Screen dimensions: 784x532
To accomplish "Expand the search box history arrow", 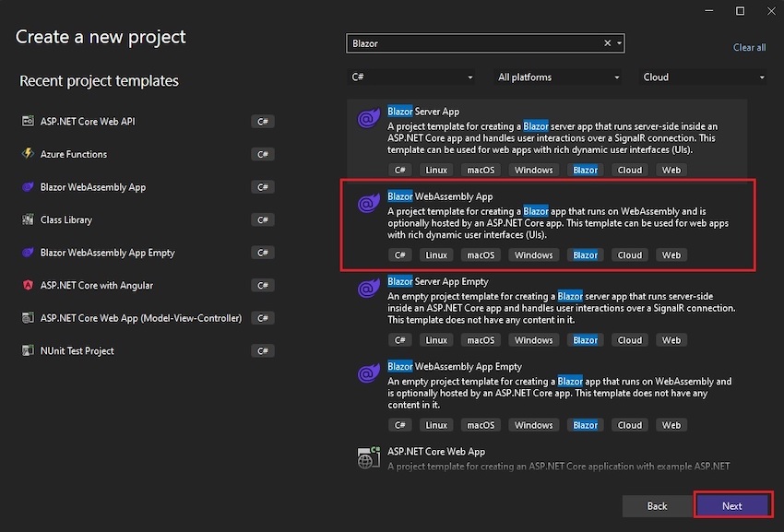I will (619, 43).
